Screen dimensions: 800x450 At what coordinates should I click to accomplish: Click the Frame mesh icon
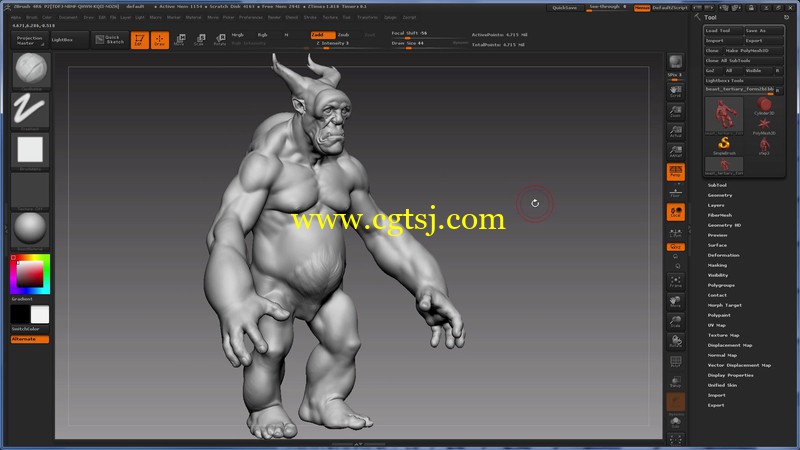(x=676, y=282)
